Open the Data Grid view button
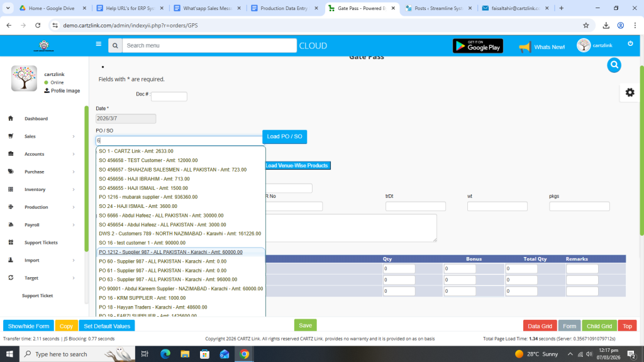This screenshot has width=644, height=362. pos(539,326)
